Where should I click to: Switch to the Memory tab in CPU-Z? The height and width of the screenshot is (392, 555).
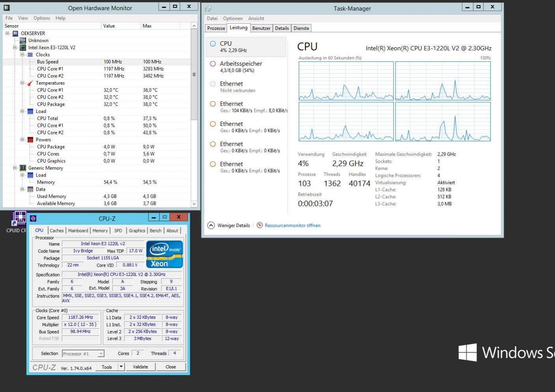click(100, 231)
